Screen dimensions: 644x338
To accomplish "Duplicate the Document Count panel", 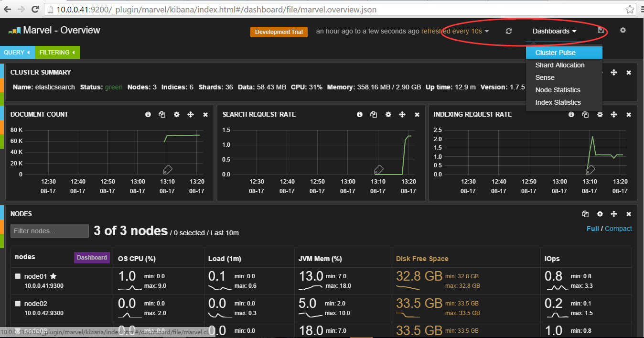I will 162,115.
